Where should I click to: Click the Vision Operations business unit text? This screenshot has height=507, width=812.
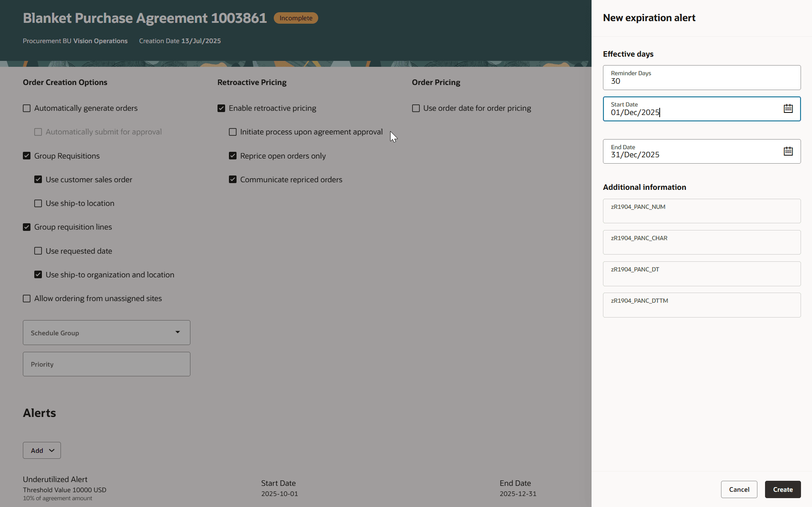click(x=100, y=41)
